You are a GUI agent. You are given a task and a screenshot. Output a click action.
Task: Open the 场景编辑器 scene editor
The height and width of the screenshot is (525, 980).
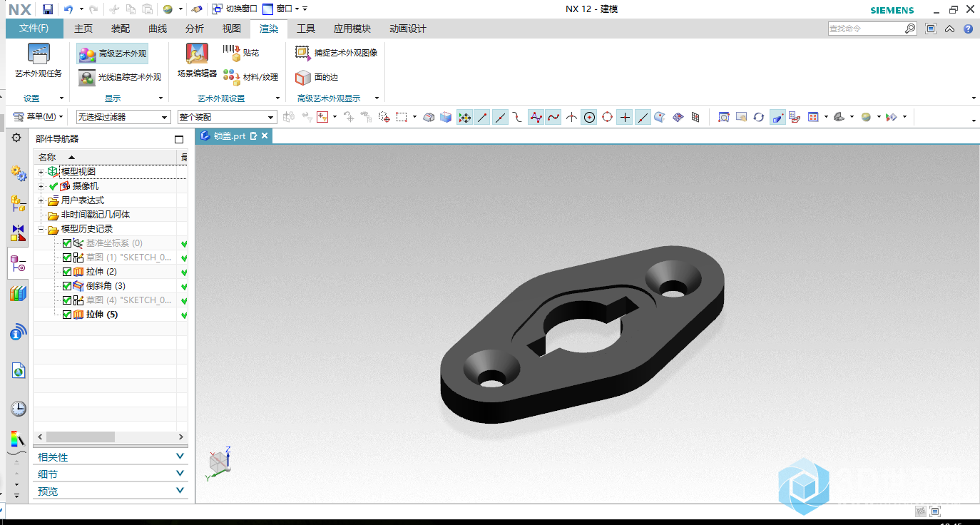(x=197, y=61)
